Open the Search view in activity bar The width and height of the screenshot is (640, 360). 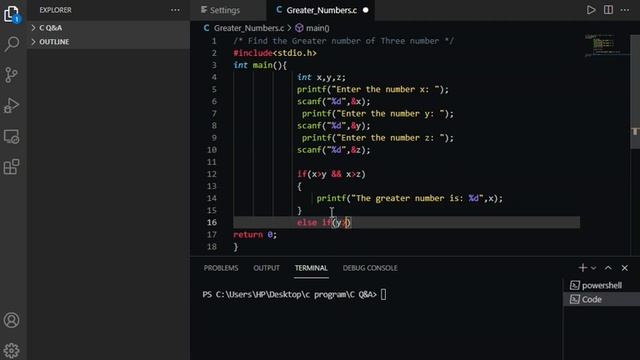coord(11,44)
